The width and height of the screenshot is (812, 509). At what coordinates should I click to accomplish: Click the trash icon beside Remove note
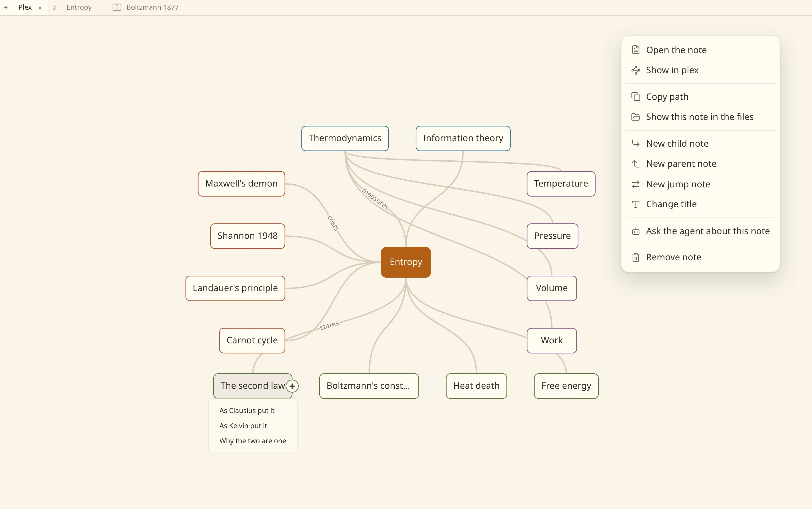pos(636,257)
